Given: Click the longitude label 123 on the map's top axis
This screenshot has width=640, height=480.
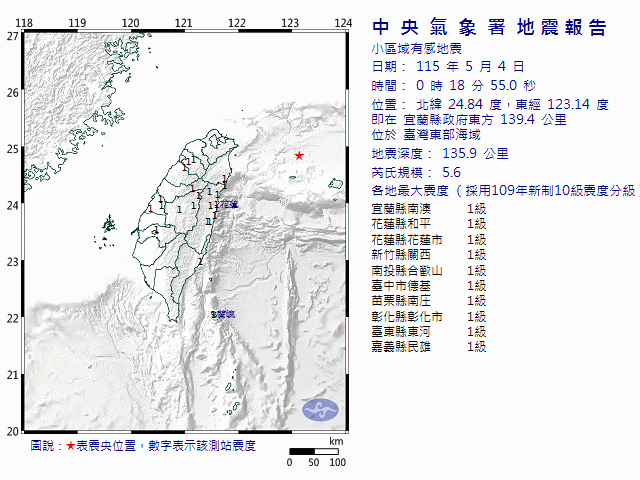Looking at the screenshot, I should pos(290,23).
